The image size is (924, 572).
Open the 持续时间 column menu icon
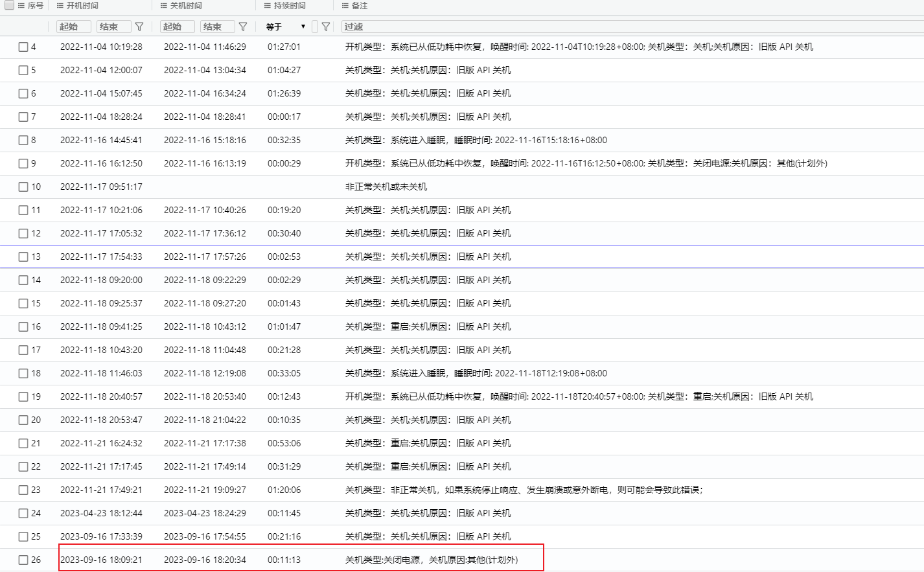point(268,6)
